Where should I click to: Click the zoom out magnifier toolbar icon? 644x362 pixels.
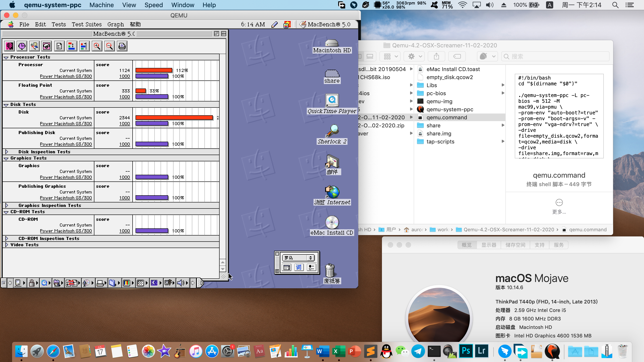click(x=109, y=46)
